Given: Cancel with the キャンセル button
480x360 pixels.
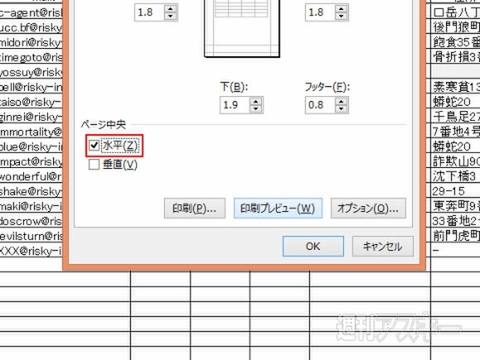Looking at the screenshot, I should coord(383,246).
